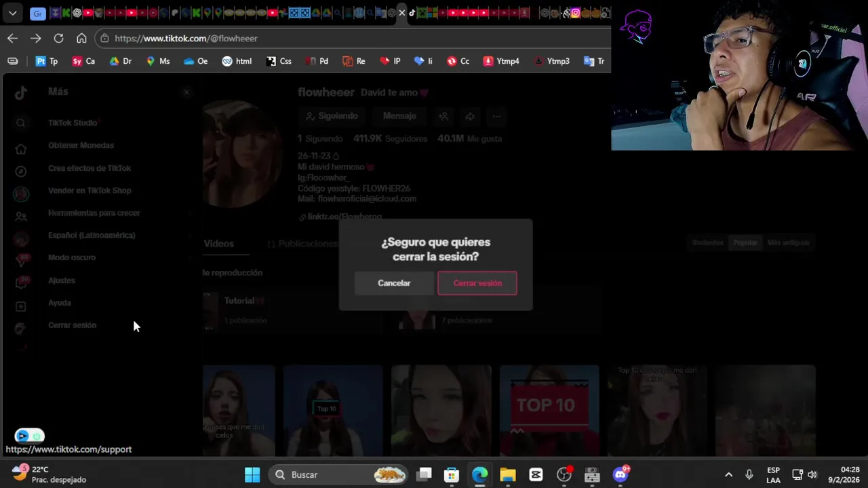Open the three-dots more options on profile
The height and width of the screenshot is (488, 868).
[497, 117]
